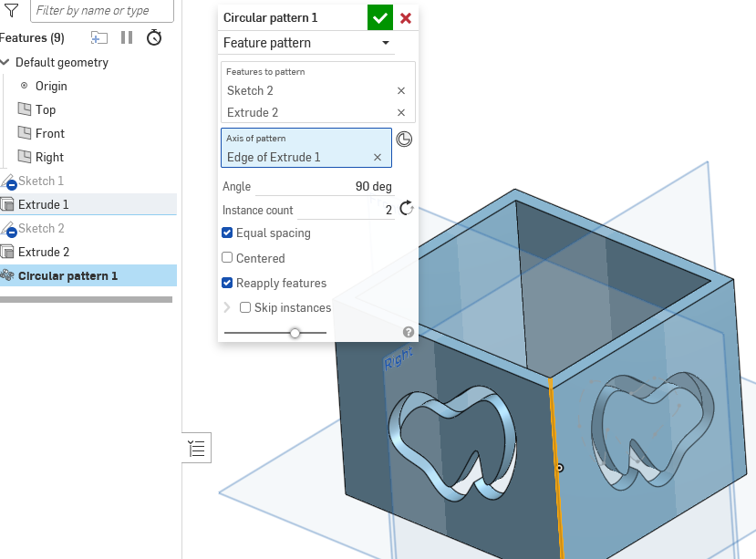
Task: Click the rollback bar below features
Action: tap(87, 299)
